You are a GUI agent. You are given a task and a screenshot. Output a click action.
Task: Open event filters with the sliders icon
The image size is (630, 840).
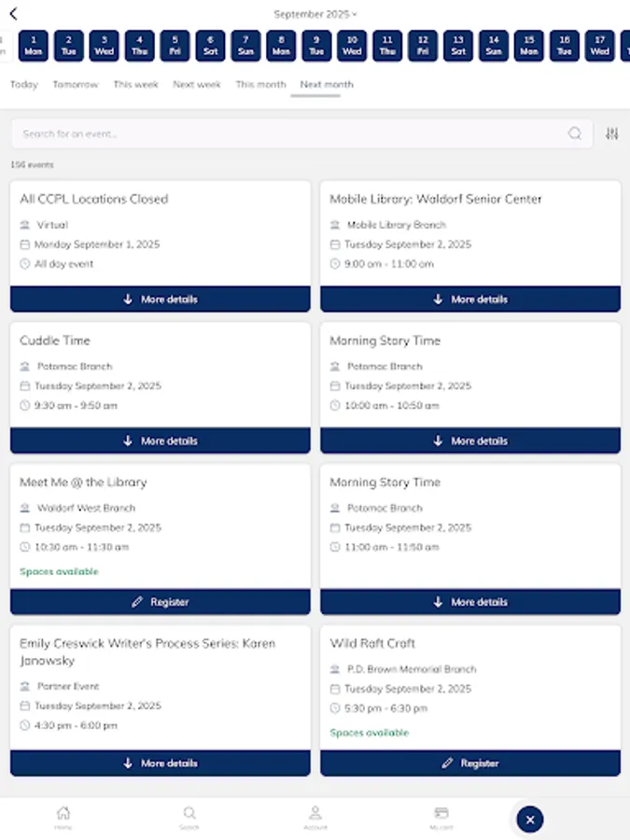pyautogui.click(x=611, y=133)
